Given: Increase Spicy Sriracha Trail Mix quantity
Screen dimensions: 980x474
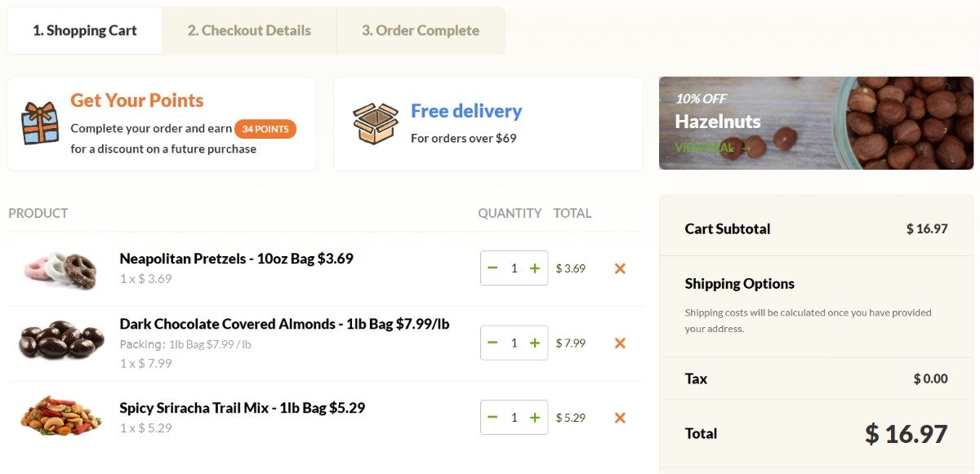Looking at the screenshot, I should point(535,418).
